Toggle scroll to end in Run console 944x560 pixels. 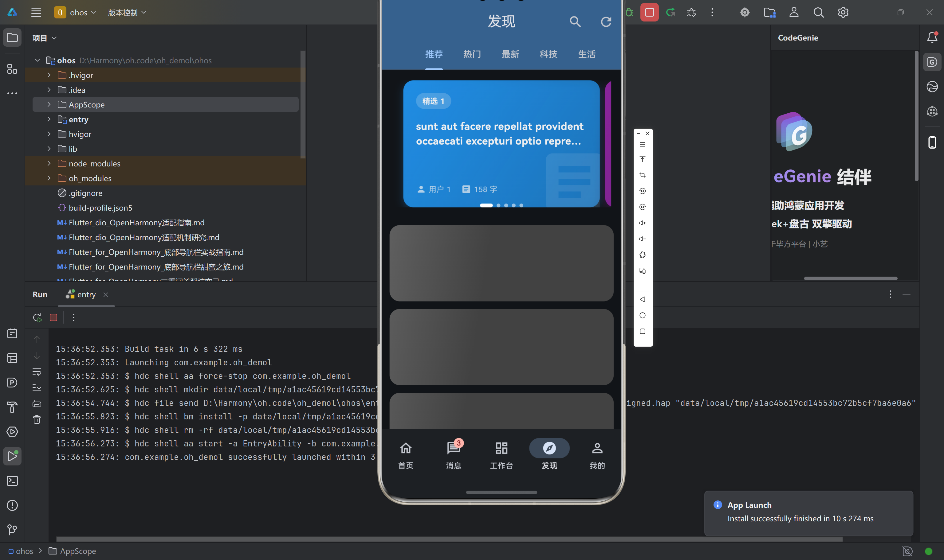[x=37, y=387]
